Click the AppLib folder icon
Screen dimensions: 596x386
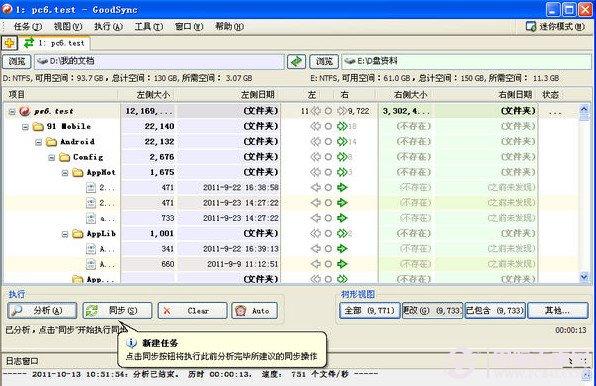point(78,234)
